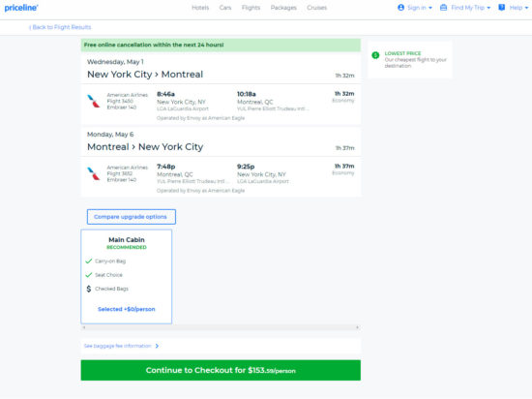
Task: Go back to Flight Results
Action: tap(60, 27)
